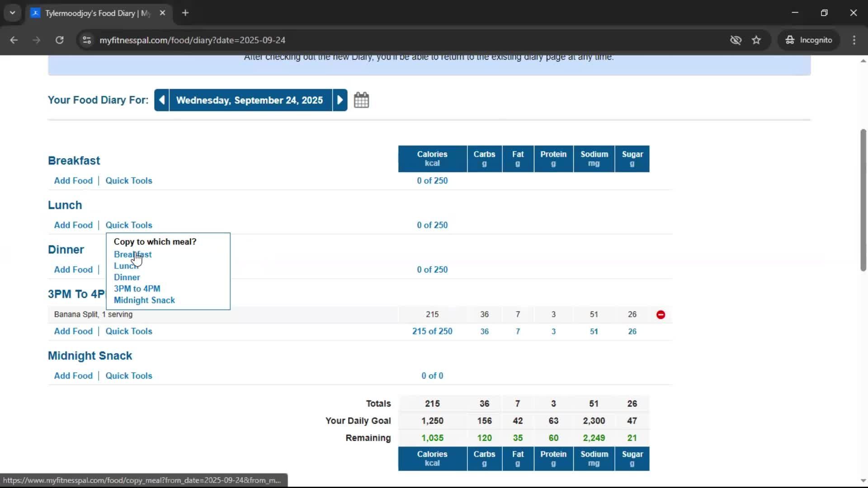This screenshot has height=488, width=868.
Task: Click the Midnight Snack heading
Action: point(90,356)
